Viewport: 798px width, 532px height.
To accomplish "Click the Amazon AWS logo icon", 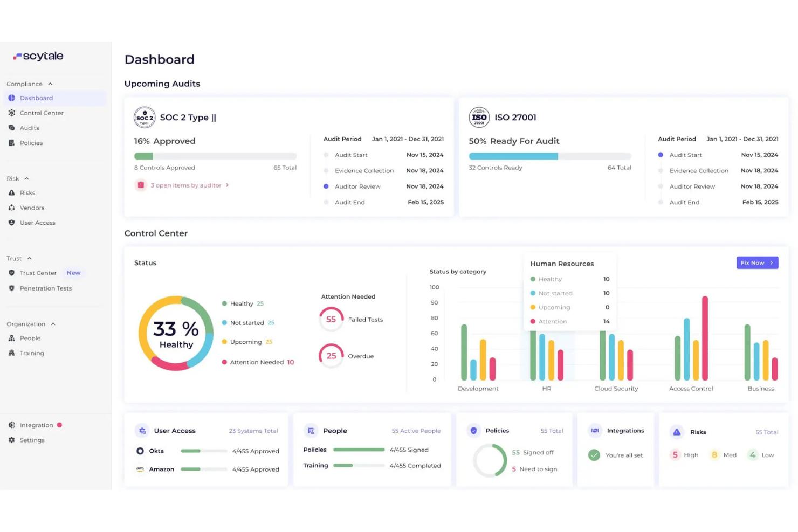I will 140,469.
